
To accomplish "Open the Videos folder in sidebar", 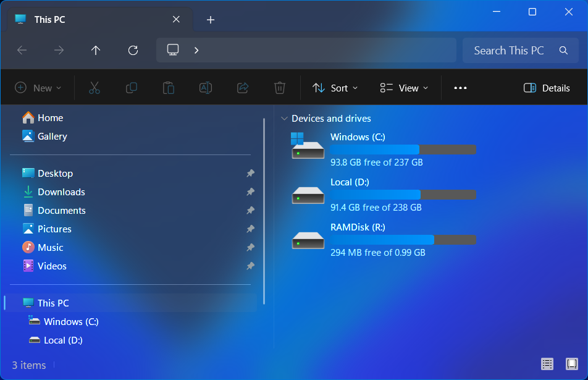I will tap(52, 266).
